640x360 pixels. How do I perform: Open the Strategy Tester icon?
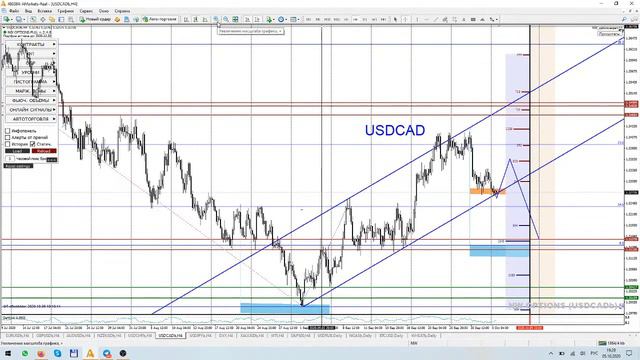[71, 19]
